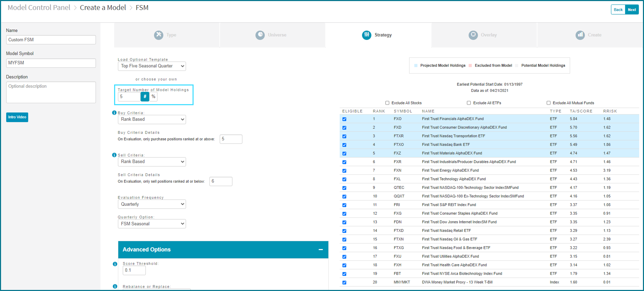Go to the Universe step tab
This screenshot has height=291, width=644.
pyautogui.click(x=272, y=35)
